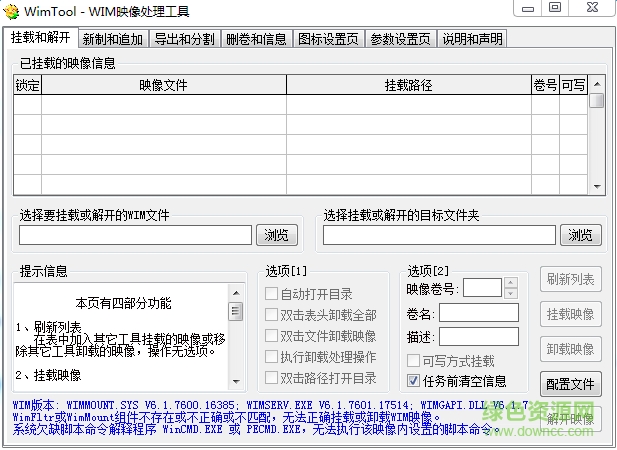
Task: Click the 挂载路径 column header
Action: pyautogui.click(x=409, y=85)
